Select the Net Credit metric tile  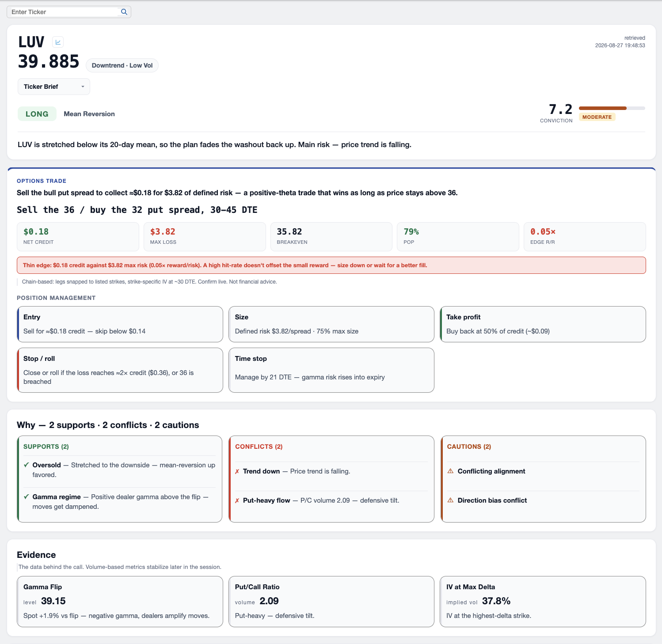(x=78, y=237)
